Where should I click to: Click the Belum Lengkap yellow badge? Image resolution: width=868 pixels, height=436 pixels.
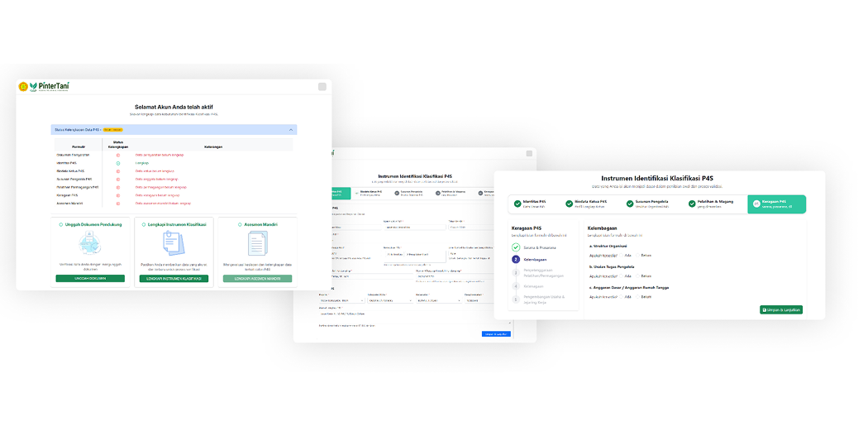[113, 130]
